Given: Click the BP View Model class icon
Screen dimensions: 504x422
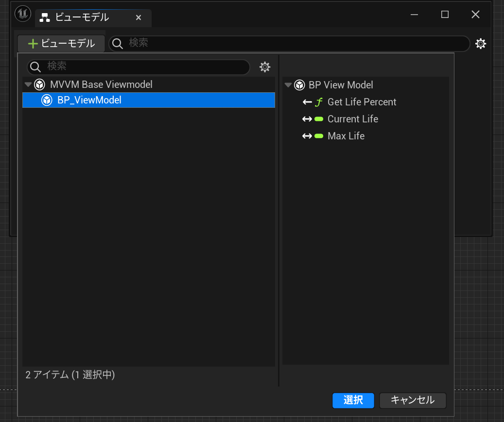Looking at the screenshot, I should click(x=299, y=85).
